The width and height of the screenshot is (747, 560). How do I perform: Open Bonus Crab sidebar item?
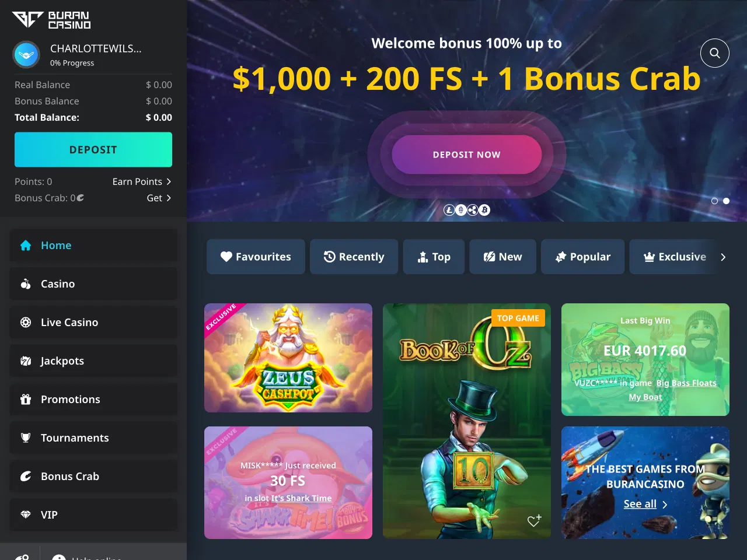click(x=93, y=477)
